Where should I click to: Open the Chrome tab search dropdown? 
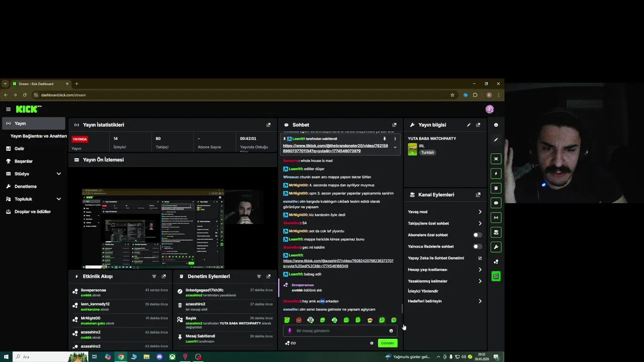coord(5,84)
